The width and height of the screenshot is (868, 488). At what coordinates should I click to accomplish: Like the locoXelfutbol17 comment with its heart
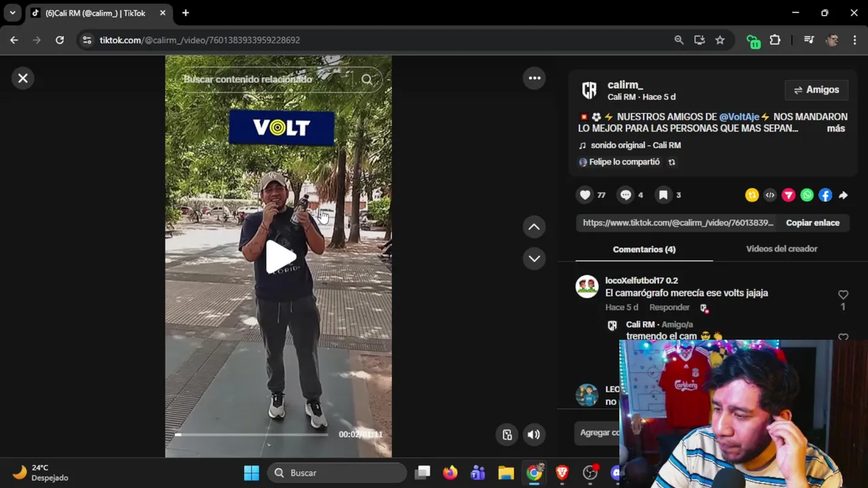pos(843,295)
